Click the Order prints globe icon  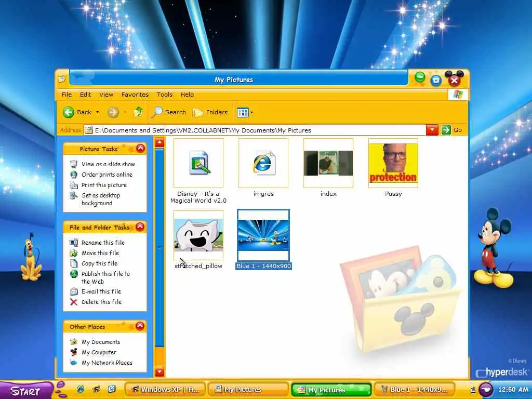pyautogui.click(x=74, y=175)
